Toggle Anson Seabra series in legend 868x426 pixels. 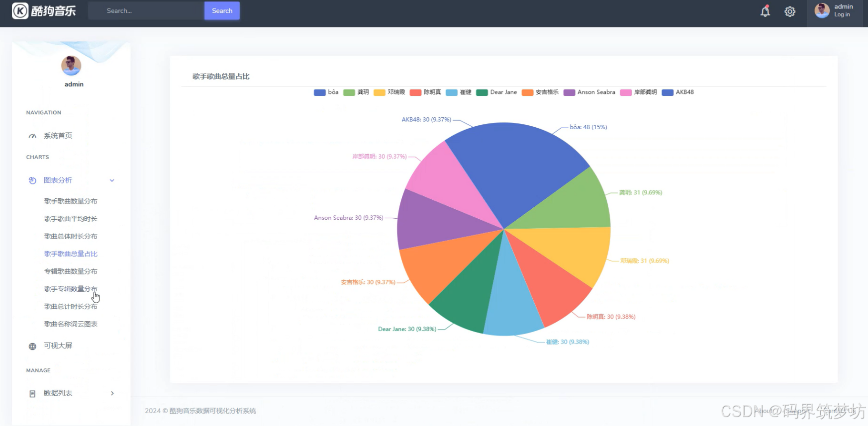589,92
